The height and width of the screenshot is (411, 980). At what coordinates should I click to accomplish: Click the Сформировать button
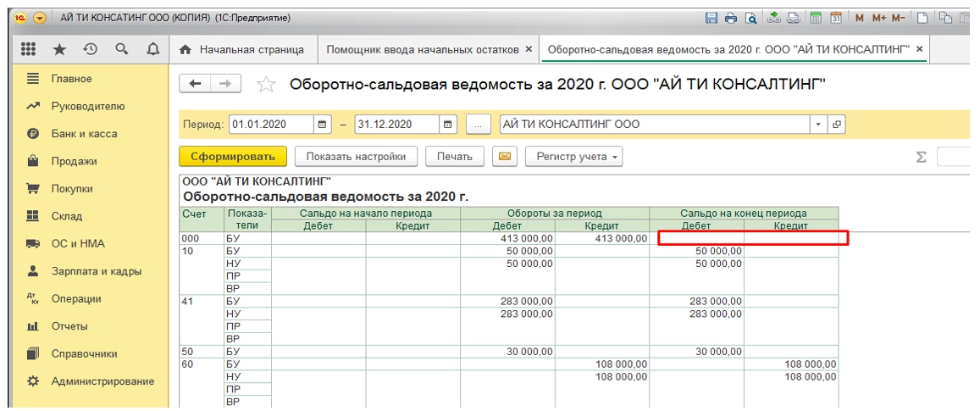tap(232, 157)
